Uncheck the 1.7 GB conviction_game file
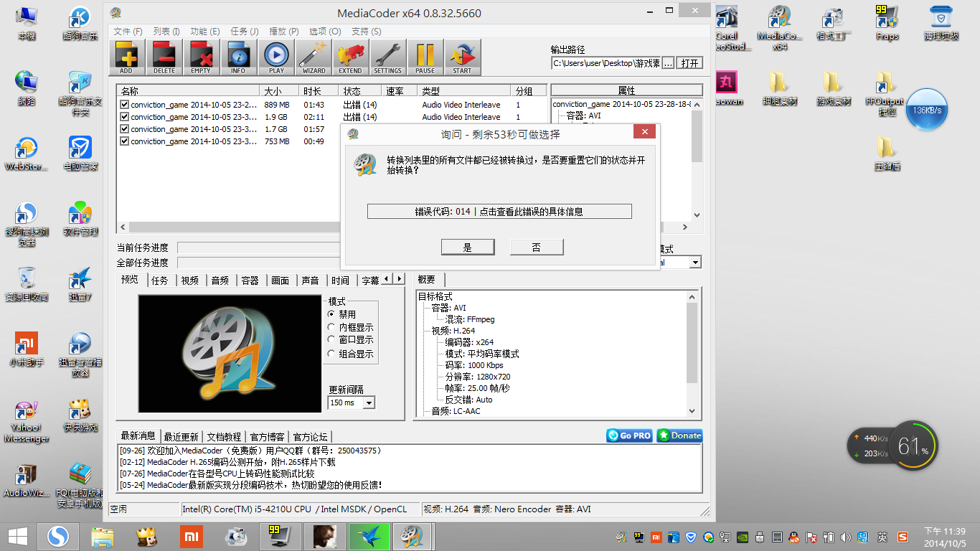This screenshot has width=980, height=551. click(x=125, y=129)
